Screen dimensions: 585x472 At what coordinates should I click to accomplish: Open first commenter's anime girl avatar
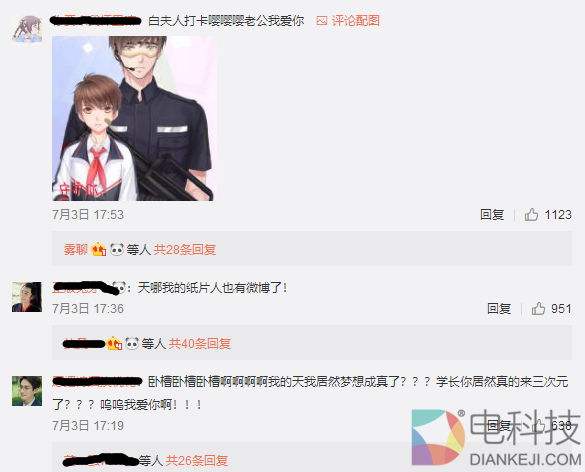(x=27, y=29)
